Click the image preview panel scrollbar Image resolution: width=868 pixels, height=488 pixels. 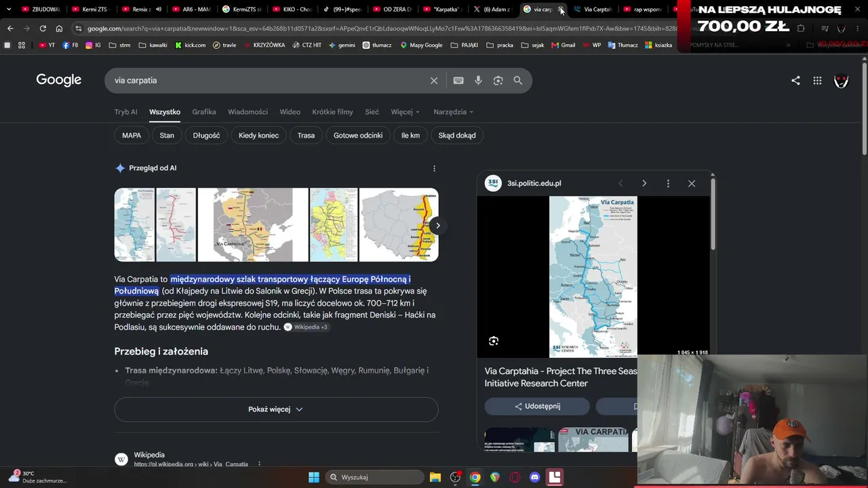[713, 213]
